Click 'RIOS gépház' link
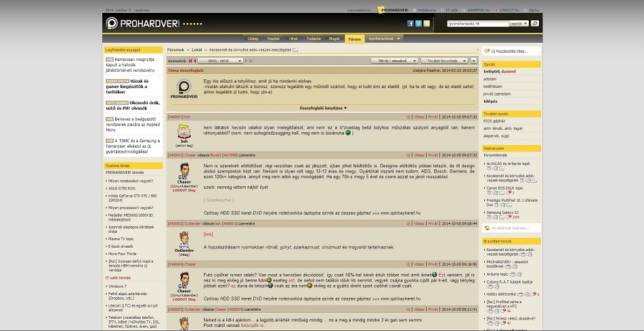The image size is (644, 331). (x=494, y=121)
